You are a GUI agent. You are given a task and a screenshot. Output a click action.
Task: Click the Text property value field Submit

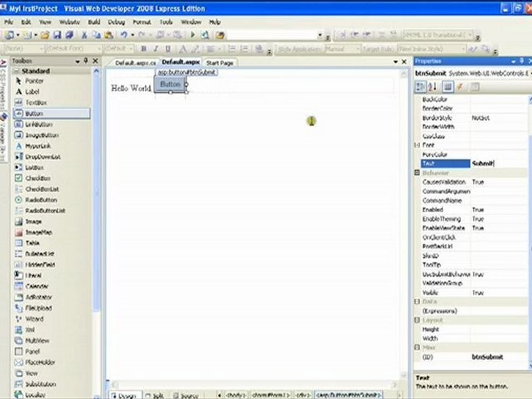[499, 163]
